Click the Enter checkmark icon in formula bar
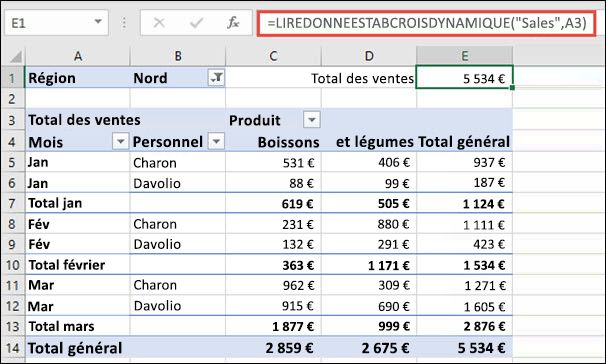The width and height of the screenshot is (606, 364). 196,23
